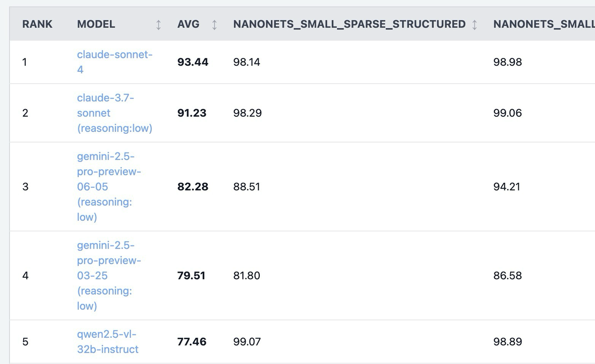The height and width of the screenshot is (364, 595).
Task: Click the 82.28 average score value
Action: [x=193, y=187]
